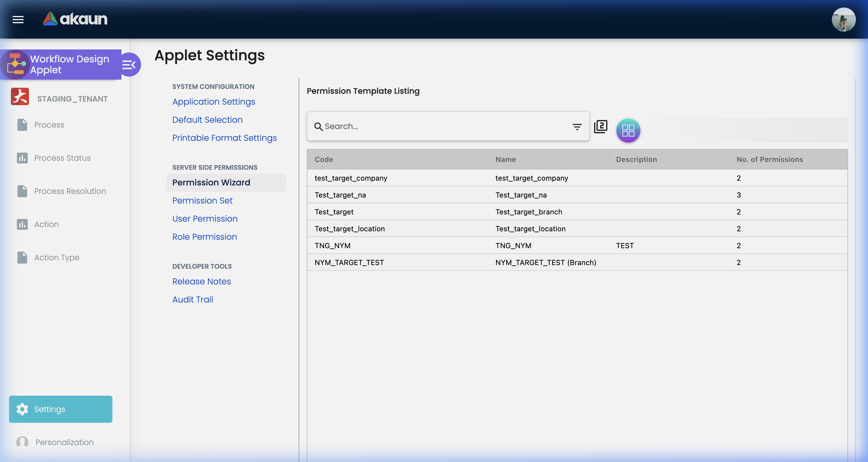The height and width of the screenshot is (462, 868).
Task: Click the multi-select pages icon
Action: coord(600,126)
